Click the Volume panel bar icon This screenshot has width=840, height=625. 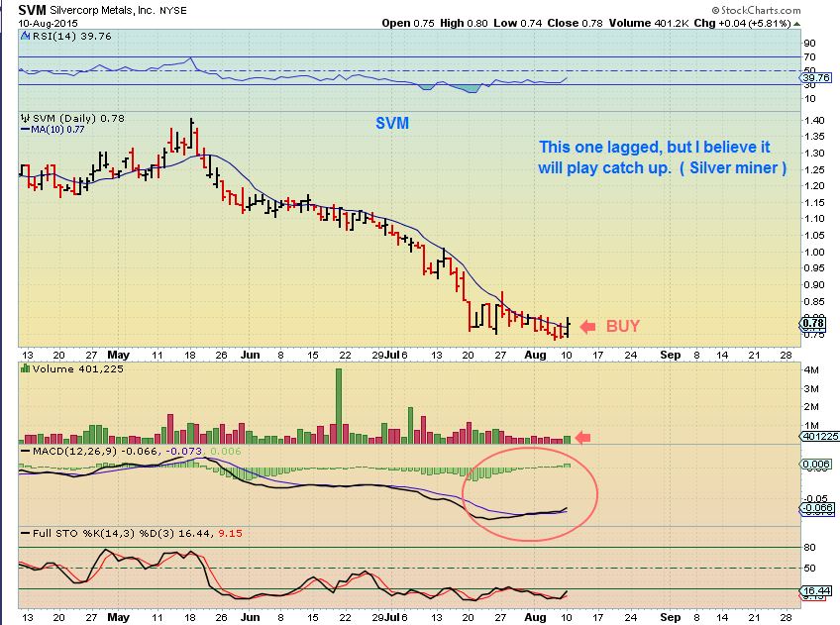25,369
